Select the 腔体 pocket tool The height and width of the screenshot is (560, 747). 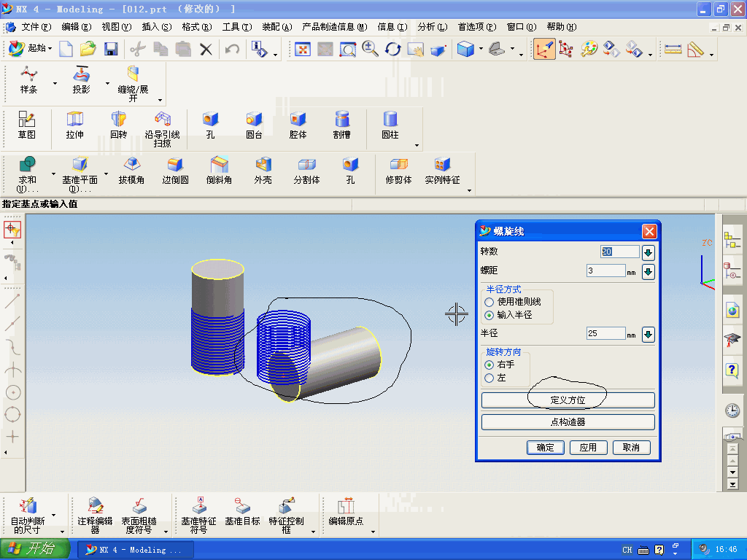pyautogui.click(x=298, y=125)
